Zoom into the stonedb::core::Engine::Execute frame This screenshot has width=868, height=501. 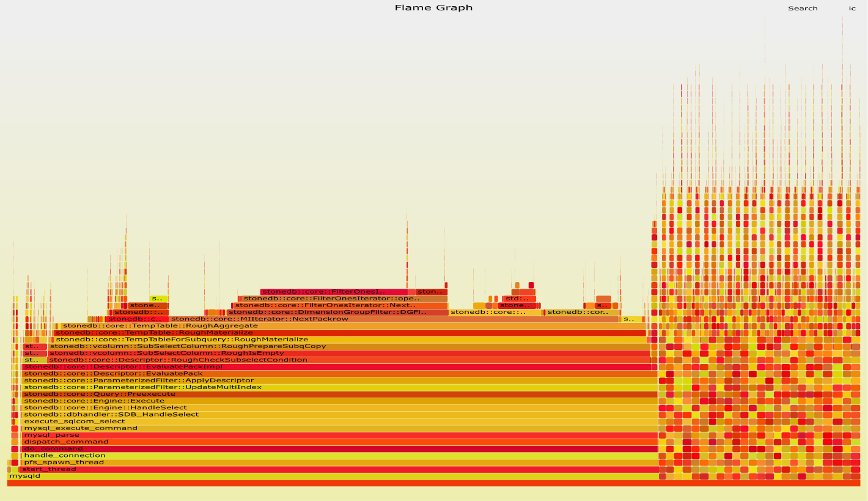point(340,401)
